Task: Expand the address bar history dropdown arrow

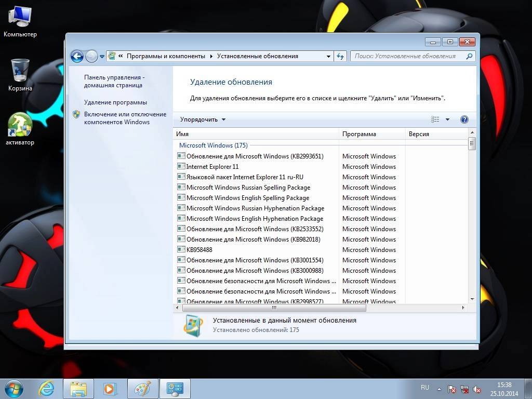Action: click(x=328, y=56)
